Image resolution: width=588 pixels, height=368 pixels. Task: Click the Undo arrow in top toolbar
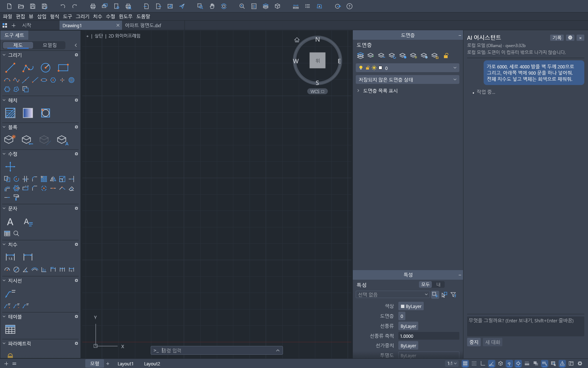[x=63, y=6]
